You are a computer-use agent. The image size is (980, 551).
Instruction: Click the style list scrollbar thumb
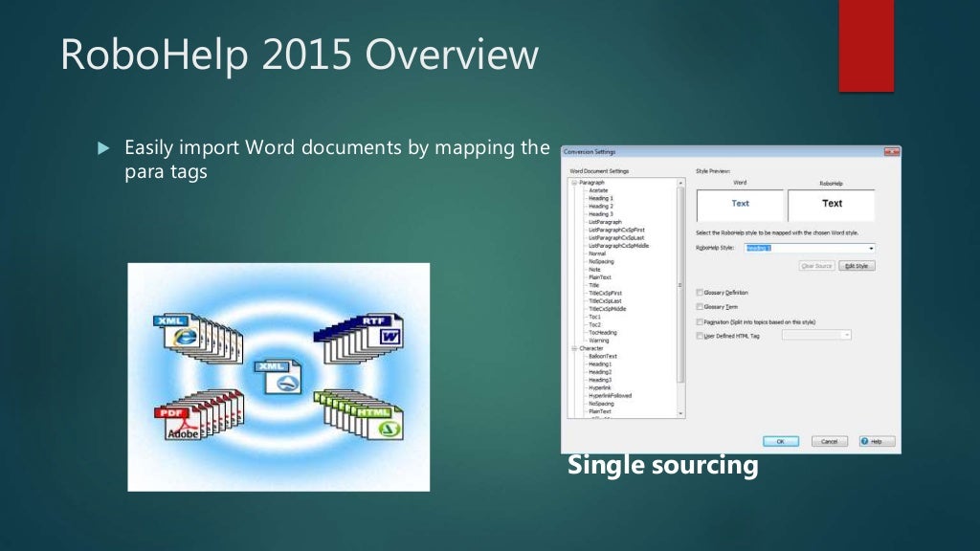click(680, 284)
